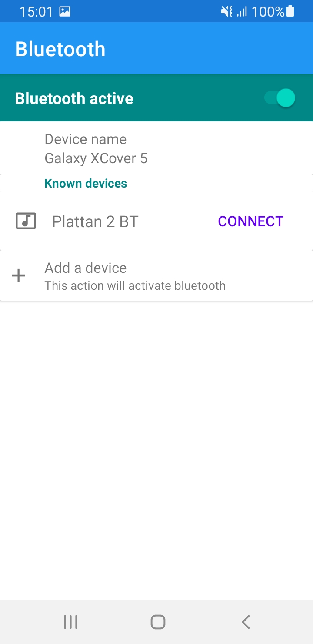Viewport: 313px width, 644px height.
Task: Connect to Plattan 2 BT
Action: pos(251,221)
